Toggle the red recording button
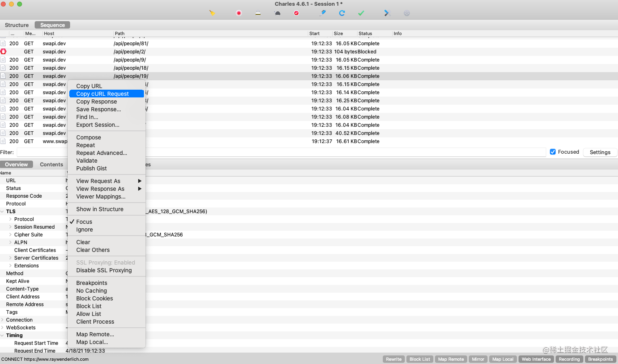Screen dimensions: 618x364 [239, 13]
